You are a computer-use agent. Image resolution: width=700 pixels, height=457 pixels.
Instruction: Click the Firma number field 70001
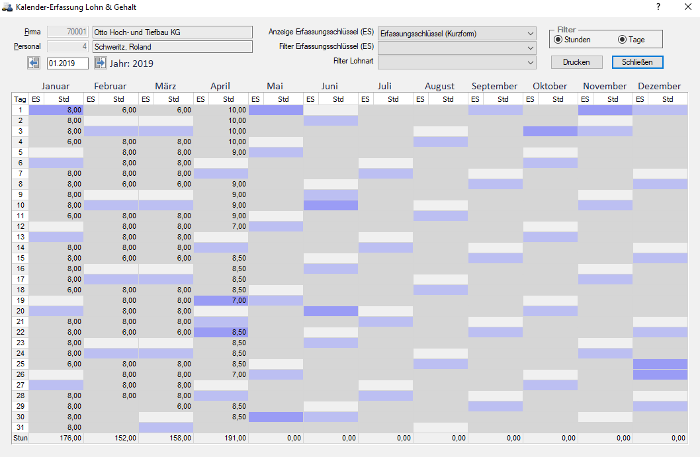point(68,32)
